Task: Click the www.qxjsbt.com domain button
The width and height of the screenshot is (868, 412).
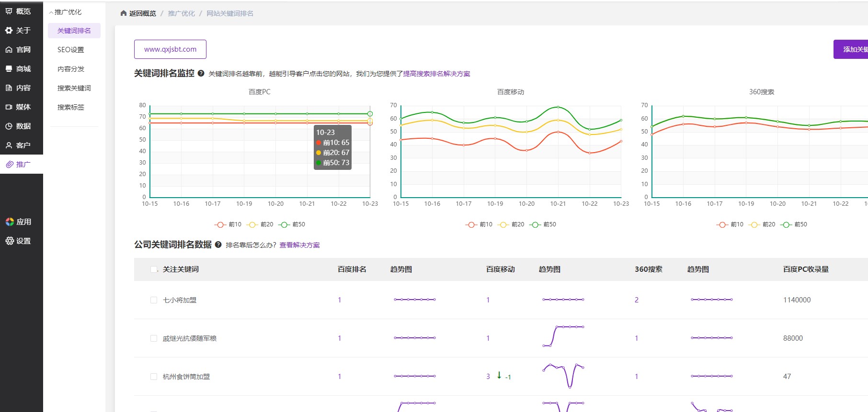Action: tap(170, 49)
